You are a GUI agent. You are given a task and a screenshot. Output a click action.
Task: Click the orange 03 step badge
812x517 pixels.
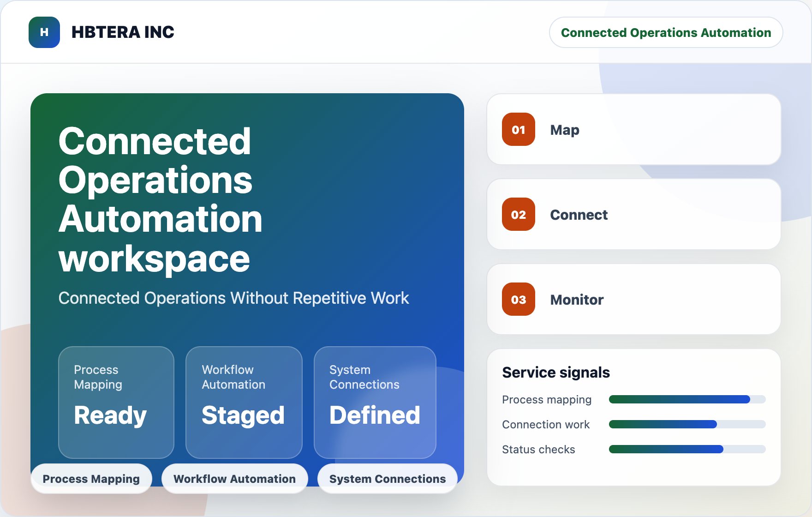tap(519, 299)
